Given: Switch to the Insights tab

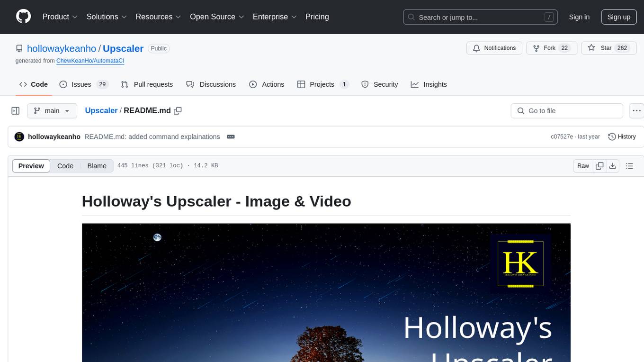Looking at the screenshot, I should pos(429,84).
